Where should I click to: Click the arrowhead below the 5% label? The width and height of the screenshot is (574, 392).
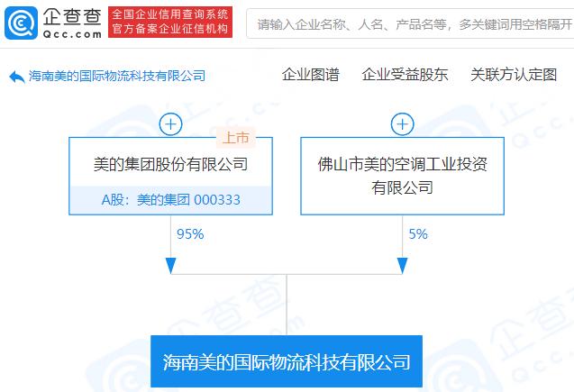[x=402, y=265]
